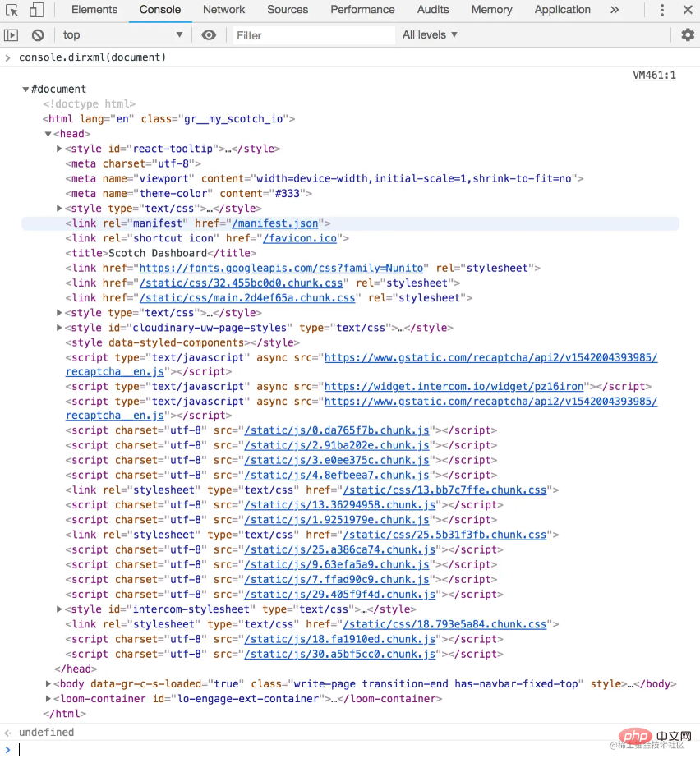The image size is (700, 763).
Task: Open DevTools three-dot customize menu
Action: point(662,10)
